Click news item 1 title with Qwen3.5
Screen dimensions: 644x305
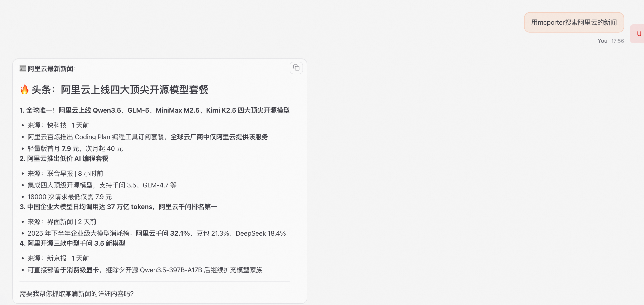tap(155, 110)
